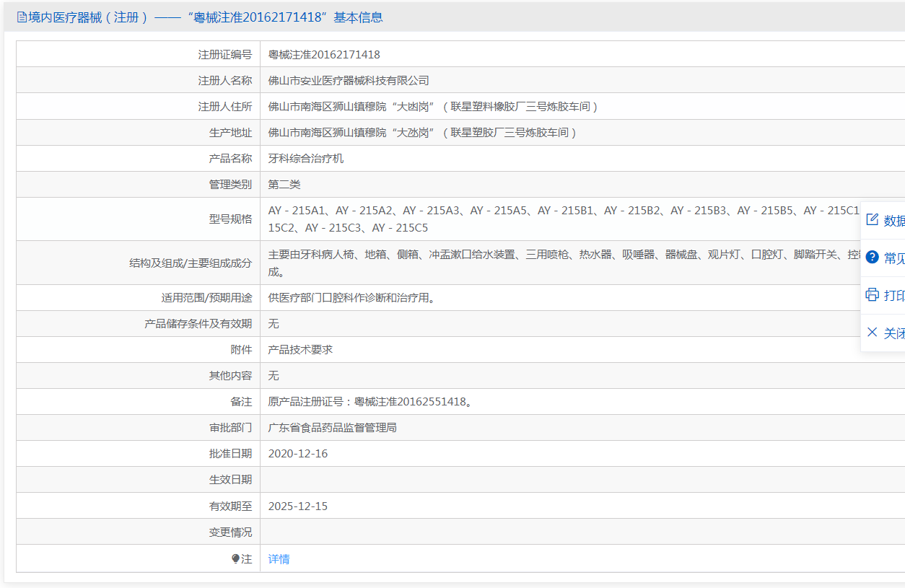The height and width of the screenshot is (588, 905).
Task: Click the 注 label in last row
Action: tap(247, 559)
